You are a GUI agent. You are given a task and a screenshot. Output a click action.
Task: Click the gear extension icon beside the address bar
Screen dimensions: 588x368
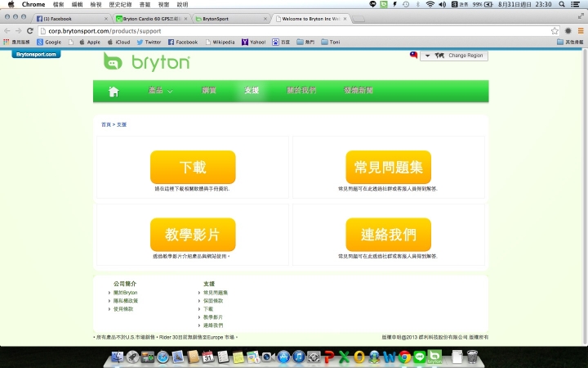coord(568,31)
